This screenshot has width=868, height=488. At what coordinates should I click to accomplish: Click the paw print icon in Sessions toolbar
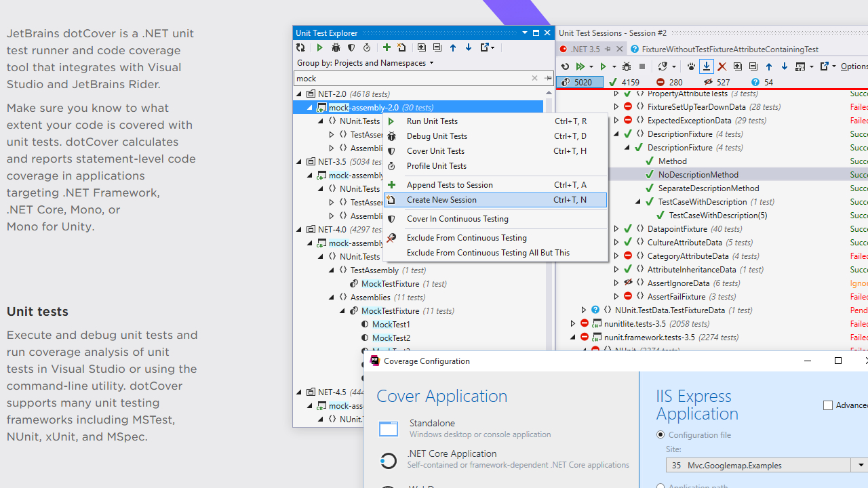click(x=691, y=66)
